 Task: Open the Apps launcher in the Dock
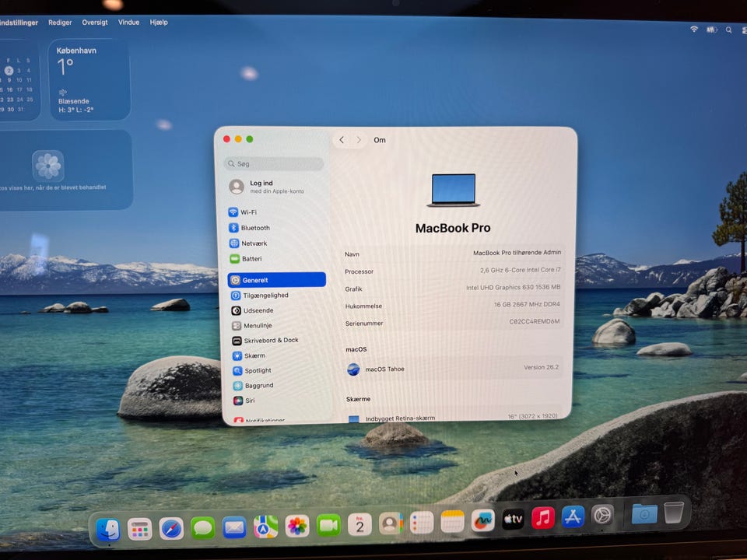point(139,530)
